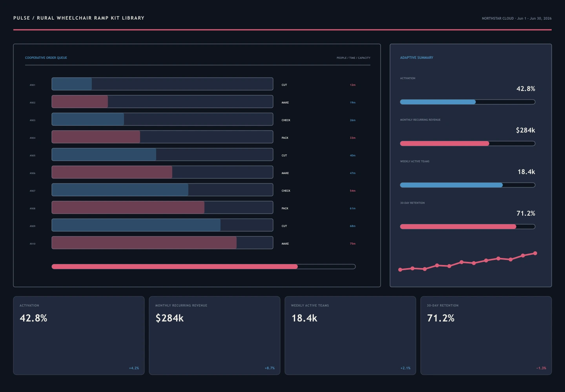Viewport: 565px width, 392px height.
Task: Click the "Northstar Cloud · Jun 1 - Jun 30, 2026" date range
Action: click(517, 18)
